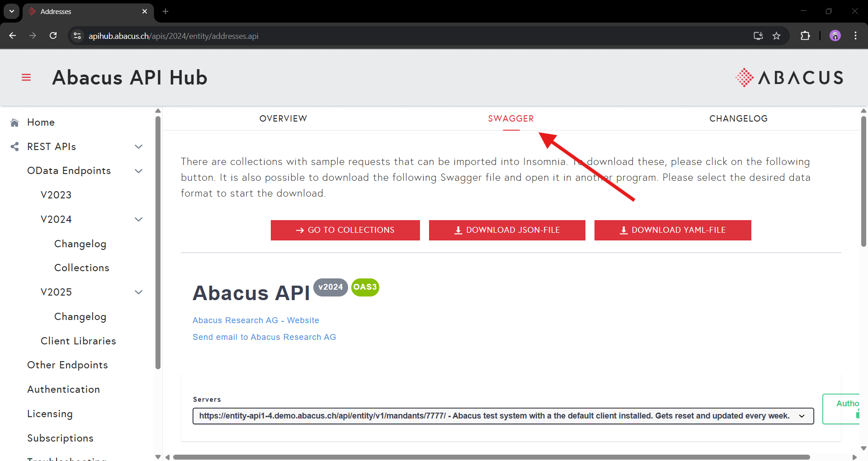
Task: Click the Authorize button
Action: [x=841, y=409]
